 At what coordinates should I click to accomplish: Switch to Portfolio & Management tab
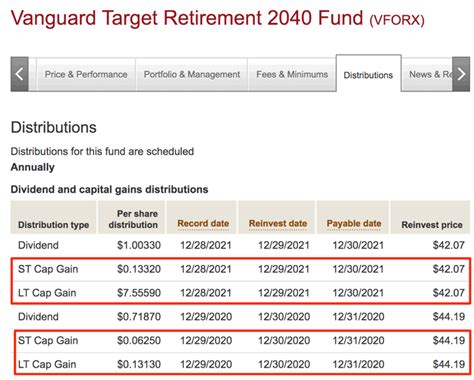coord(192,74)
